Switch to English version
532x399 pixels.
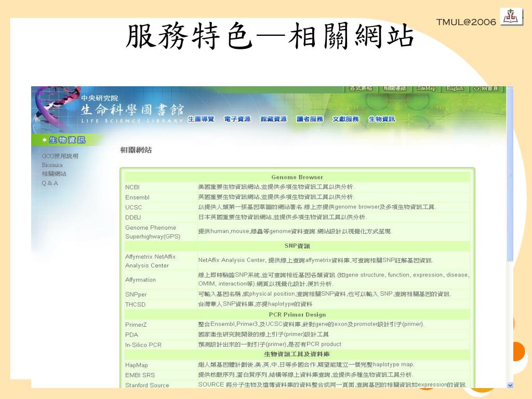point(455,88)
